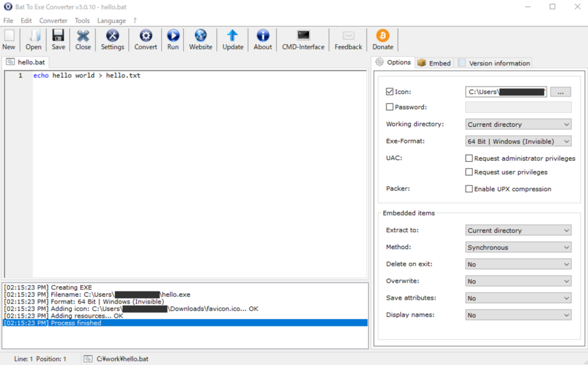Open the CMD-Interface toolbar icon
Screen dimensions: 588x365
click(303, 36)
